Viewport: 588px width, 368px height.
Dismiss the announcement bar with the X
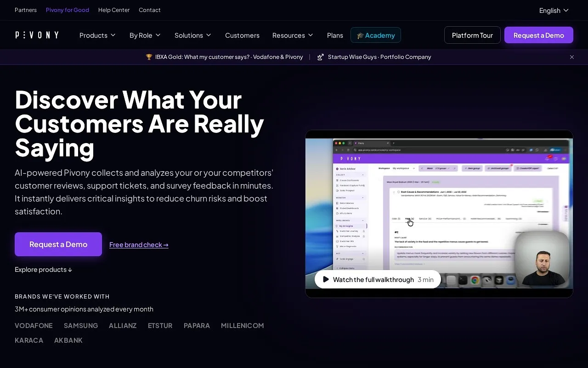[x=572, y=57]
